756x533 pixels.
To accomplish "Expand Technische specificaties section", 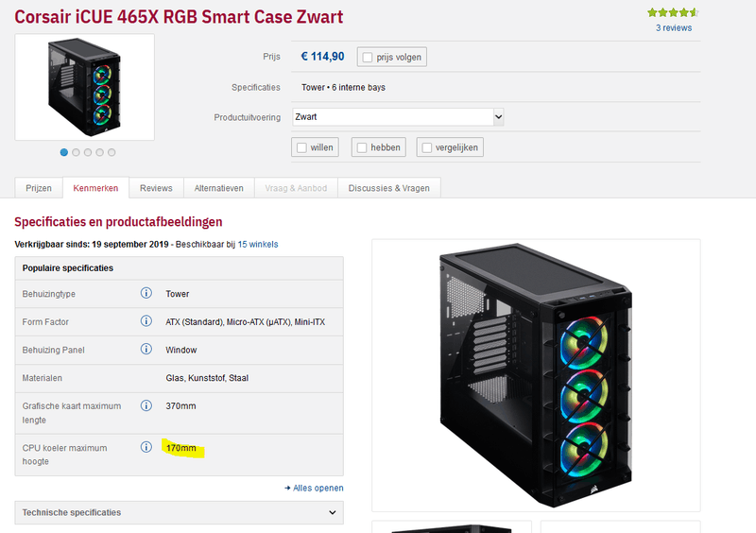I will (x=179, y=513).
